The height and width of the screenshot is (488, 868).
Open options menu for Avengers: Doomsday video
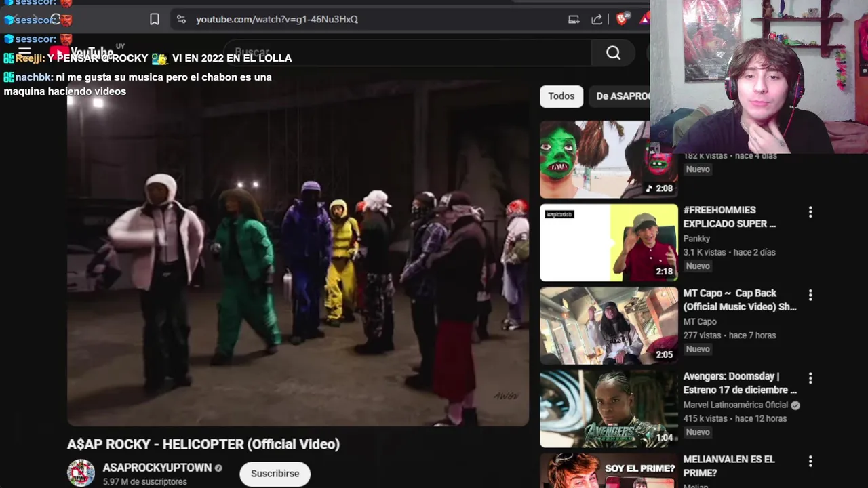click(810, 378)
